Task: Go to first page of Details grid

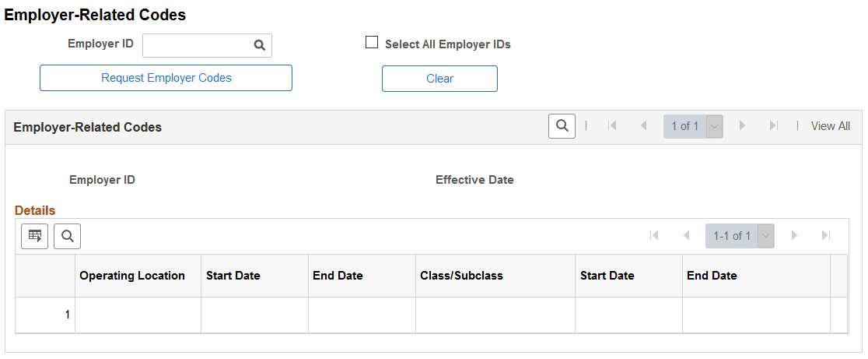Action: pyautogui.click(x=654, y=235)
